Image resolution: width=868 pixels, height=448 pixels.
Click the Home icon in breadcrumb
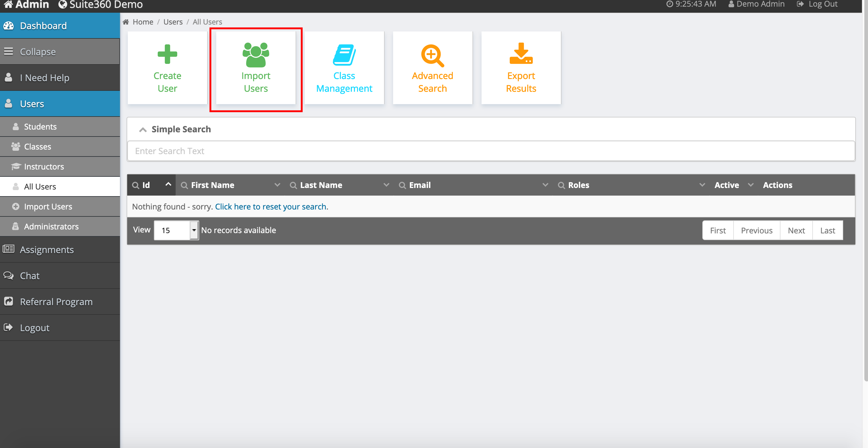tap(126, 22)
